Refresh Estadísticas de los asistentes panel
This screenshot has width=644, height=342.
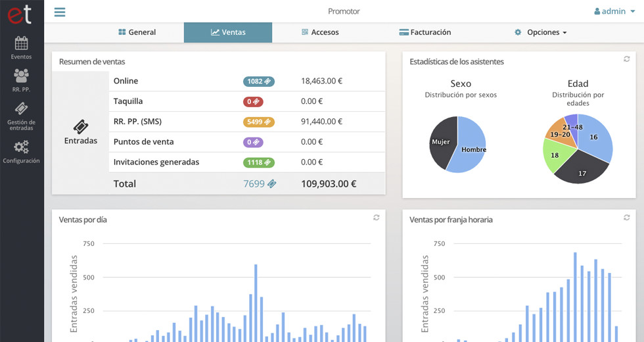626,59
